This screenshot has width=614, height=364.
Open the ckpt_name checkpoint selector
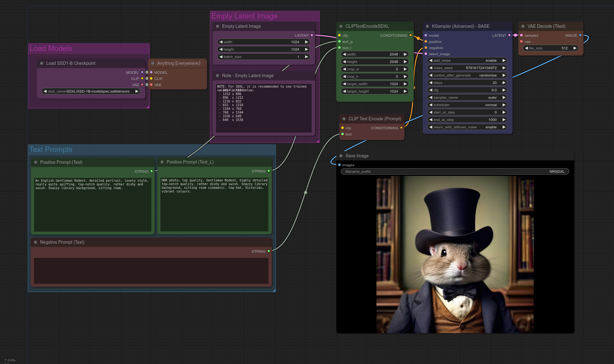[x=91, y=91]
